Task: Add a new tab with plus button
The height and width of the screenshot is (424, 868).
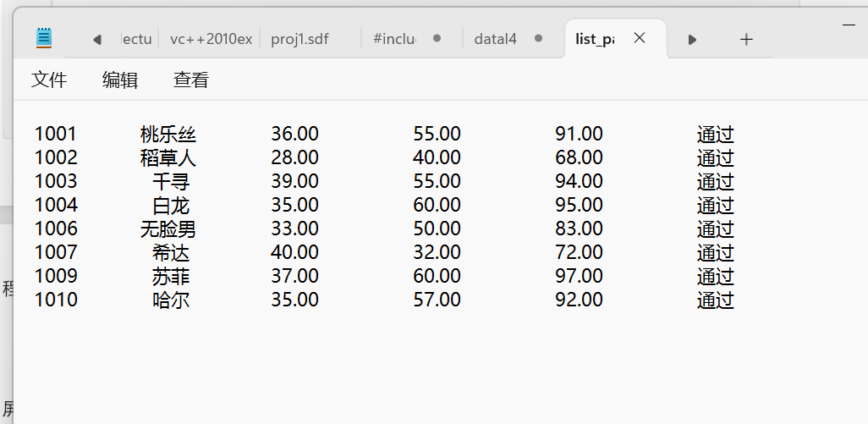Action: (x=745, y=39)
